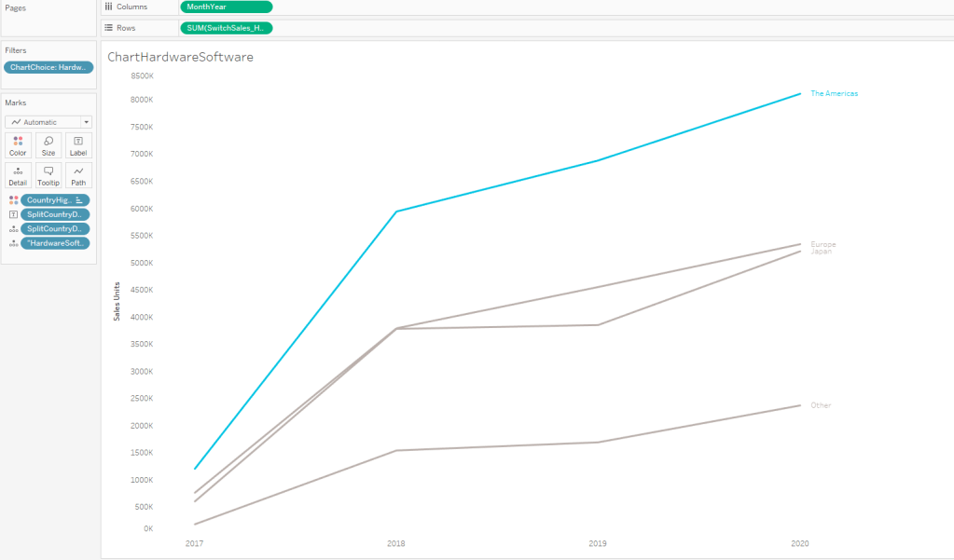This screenshot has width=954, height=560.
Task: Click the detail icon beside HardwareSoft pill
Action: click(x=13, y=243)
